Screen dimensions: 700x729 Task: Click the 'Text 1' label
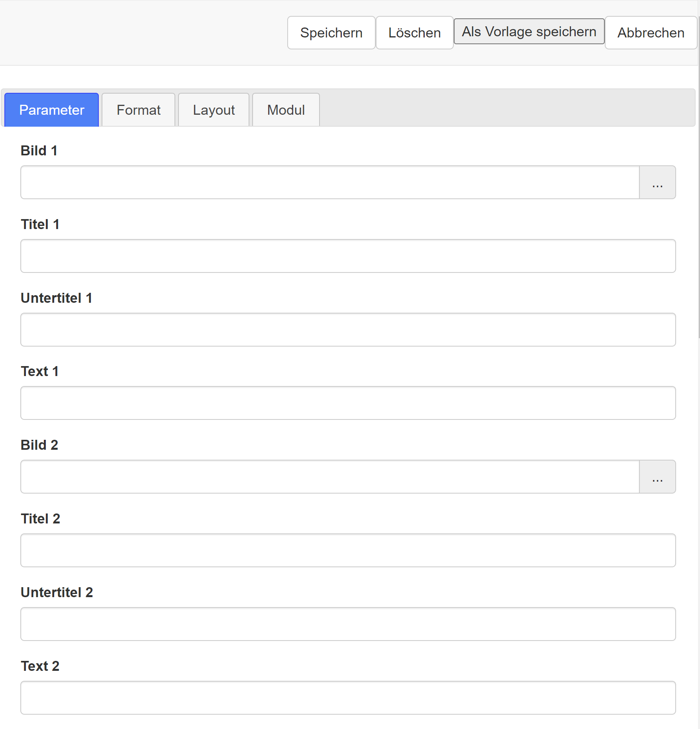click(x=40, y=371)
